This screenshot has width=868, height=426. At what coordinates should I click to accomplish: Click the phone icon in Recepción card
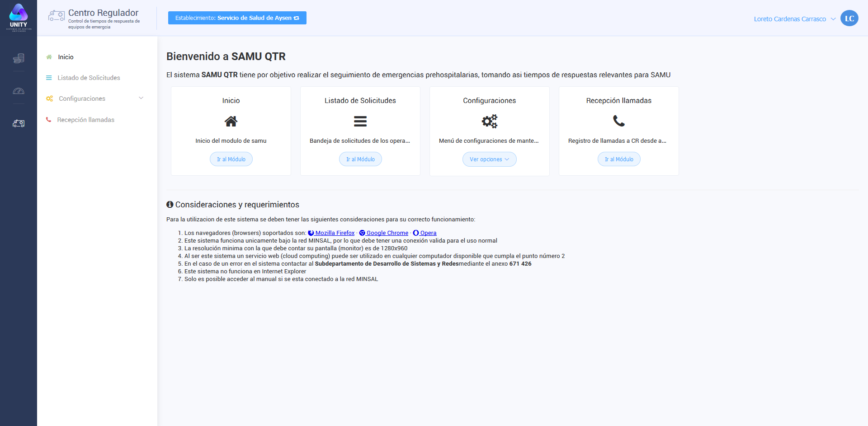click(618, 121)
